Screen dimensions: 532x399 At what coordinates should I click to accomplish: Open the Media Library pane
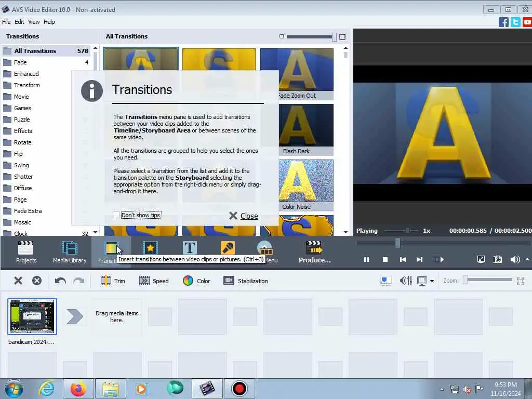70,252
